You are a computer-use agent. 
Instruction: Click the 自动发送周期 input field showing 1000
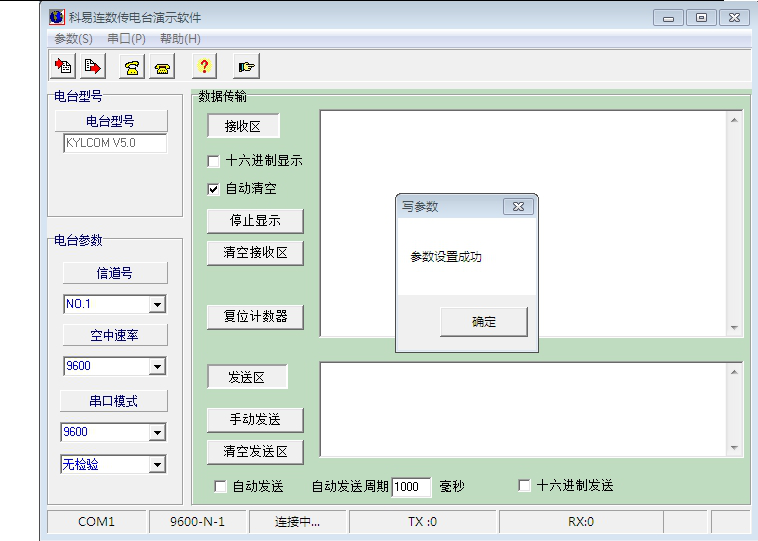pos(411,487)
